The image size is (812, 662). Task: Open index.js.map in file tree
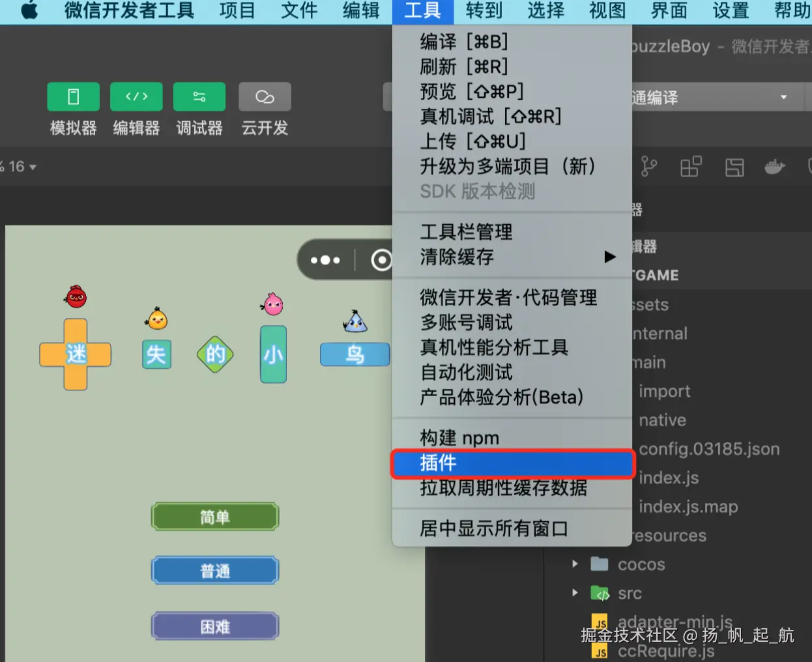tap(688, 507)
